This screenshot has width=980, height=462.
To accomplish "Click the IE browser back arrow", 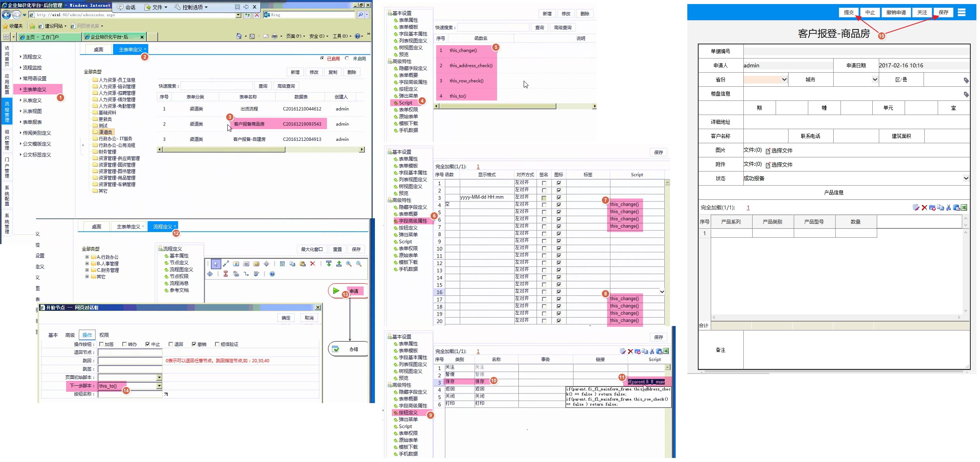I will 6,15.
